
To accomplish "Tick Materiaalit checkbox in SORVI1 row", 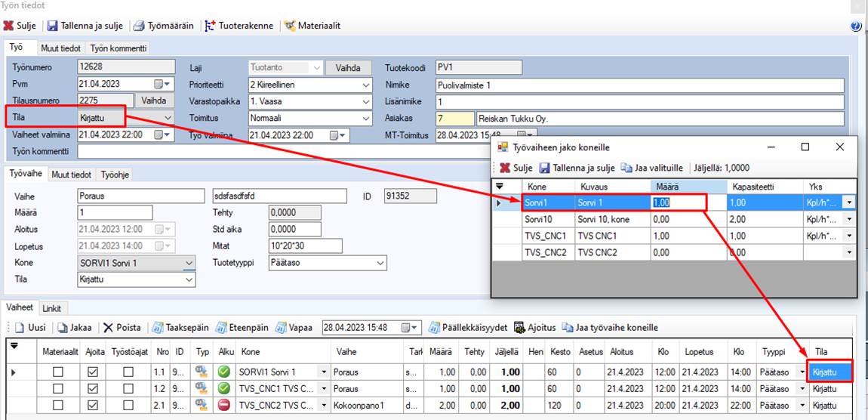I will click(x=58, y=372).
